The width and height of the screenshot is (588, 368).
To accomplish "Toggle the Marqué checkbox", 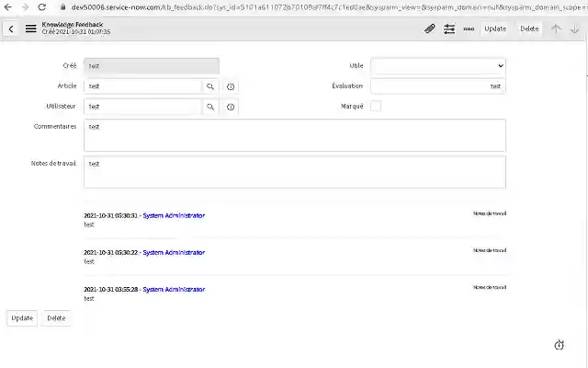I will pos(376,107).
